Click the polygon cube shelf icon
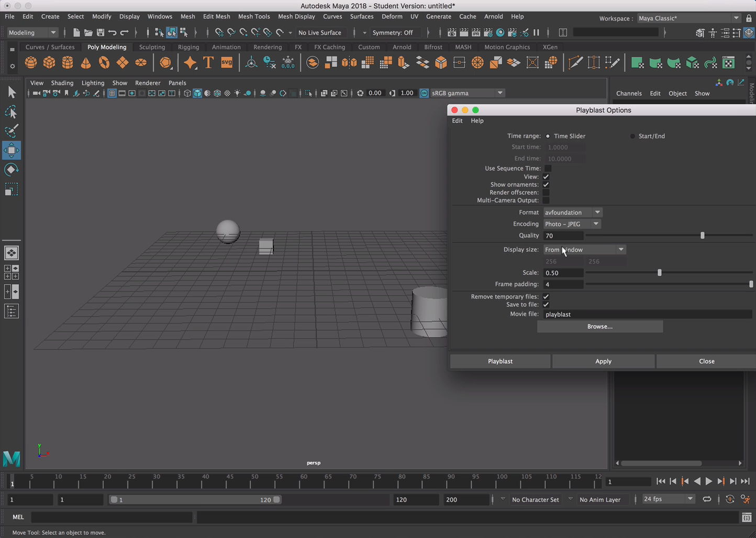The image size is (756, 538). click(49, 63)
